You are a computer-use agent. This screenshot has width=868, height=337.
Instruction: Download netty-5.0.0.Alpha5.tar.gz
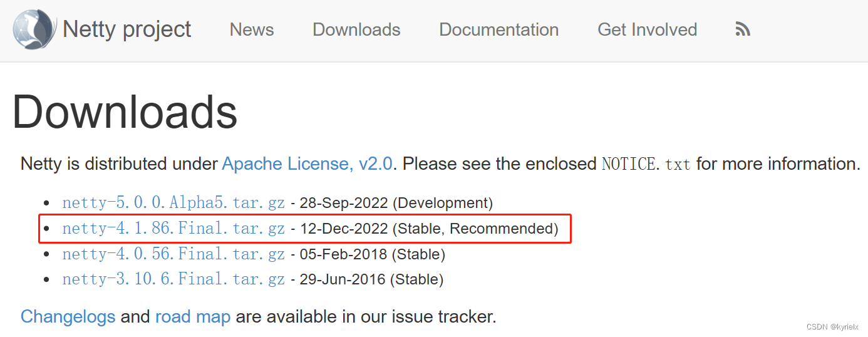[x=173, y=203]
